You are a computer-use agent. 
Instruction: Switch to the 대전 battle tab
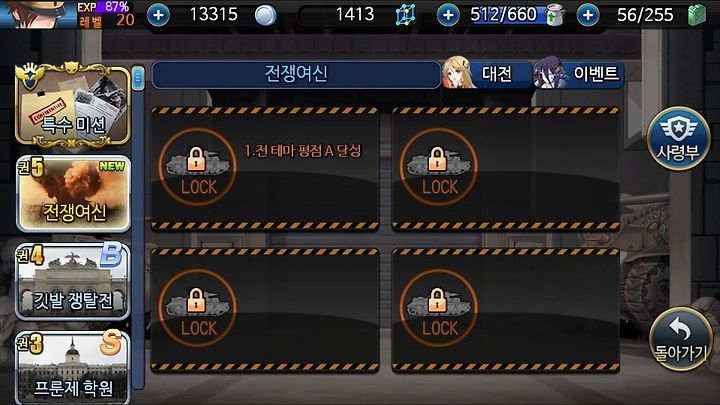(487, 73)
